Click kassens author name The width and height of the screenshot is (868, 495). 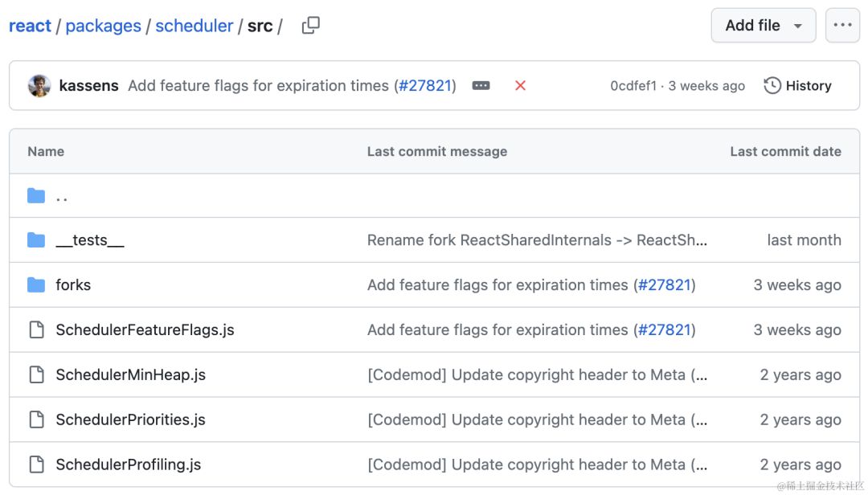pos(88,86)
